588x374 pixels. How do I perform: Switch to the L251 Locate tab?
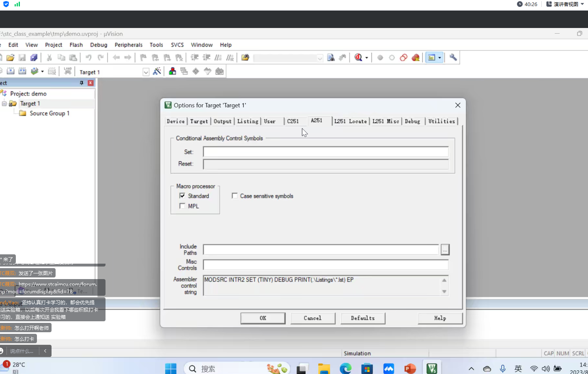(x=351, y=121)
